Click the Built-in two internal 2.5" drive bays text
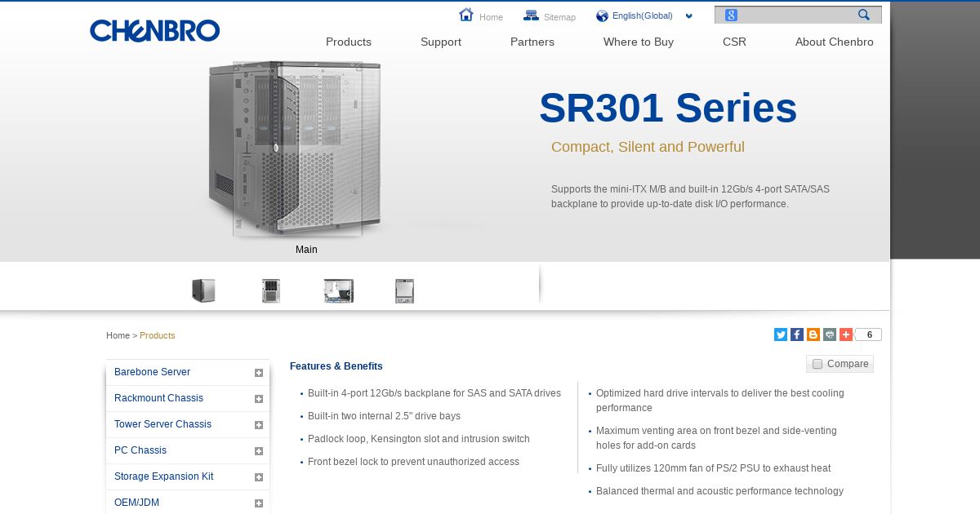The width and height of the screenshot is (980, 514). point(384,416)
